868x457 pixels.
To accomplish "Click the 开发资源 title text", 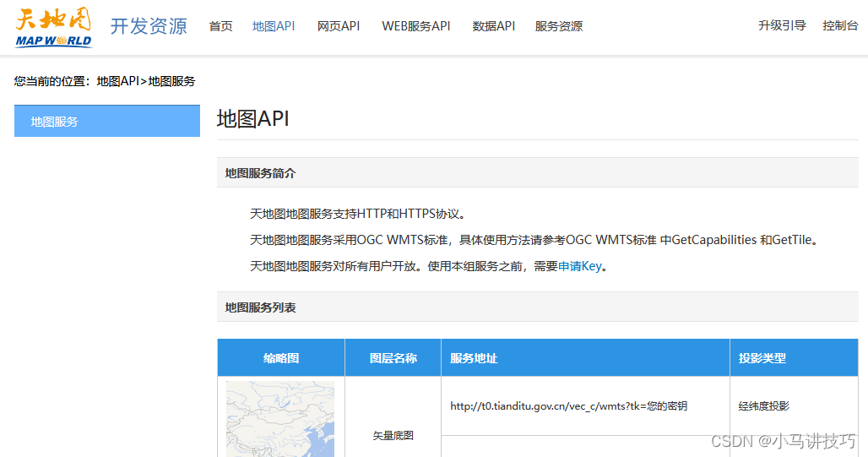I will click(x=149, y=26).
